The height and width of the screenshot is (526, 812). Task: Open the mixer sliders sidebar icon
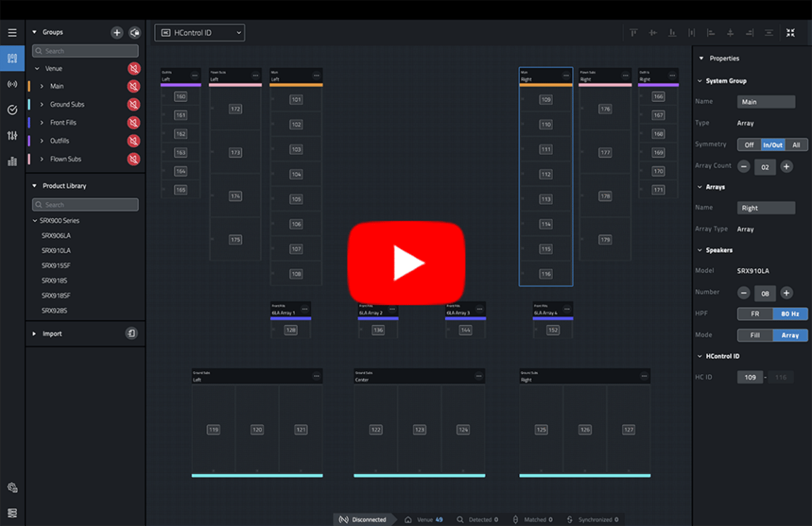point(12,135)
